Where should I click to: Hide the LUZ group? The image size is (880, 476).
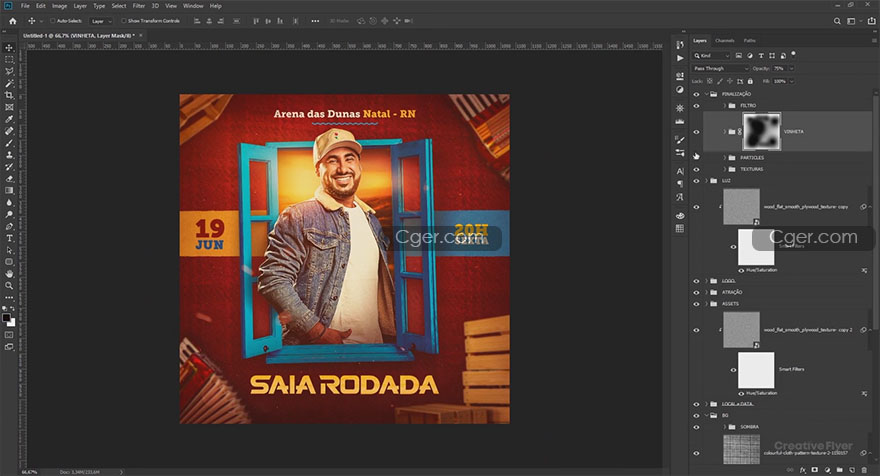point(696,181)
